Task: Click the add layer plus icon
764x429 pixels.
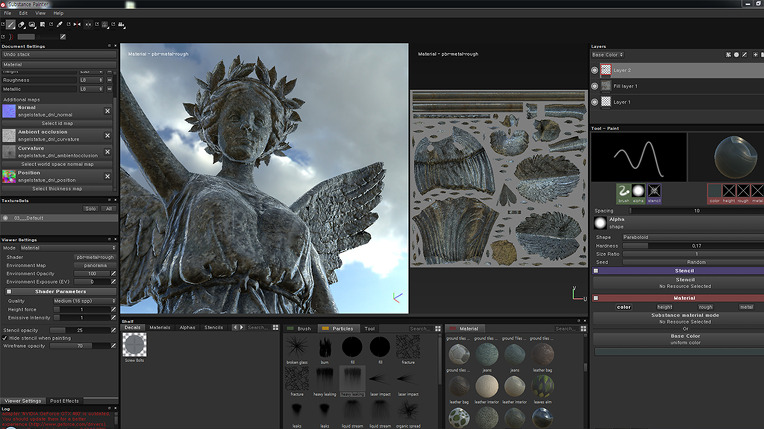Action: pyautogui.click(x=755, y=55)
